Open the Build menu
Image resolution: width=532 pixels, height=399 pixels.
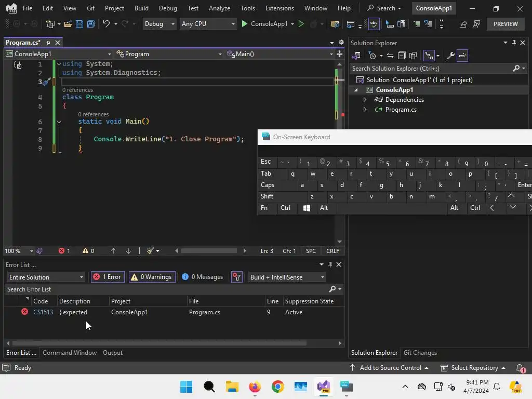(141, 8)
